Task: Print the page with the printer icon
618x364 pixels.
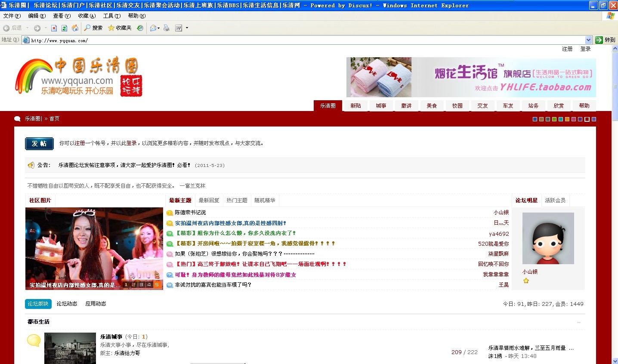Action: coord(166,28)
